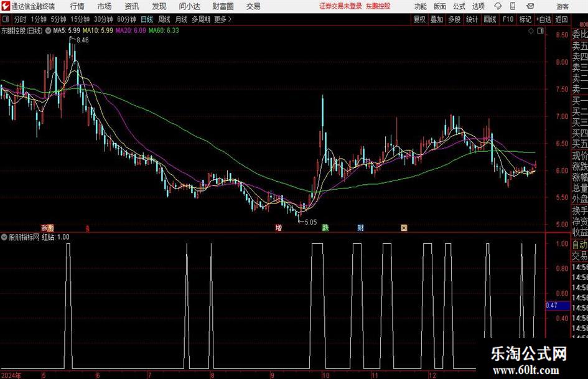Open the 多周期 multi-period view
The height and width of the screenshot is (379, 588).
click(200, 19)
